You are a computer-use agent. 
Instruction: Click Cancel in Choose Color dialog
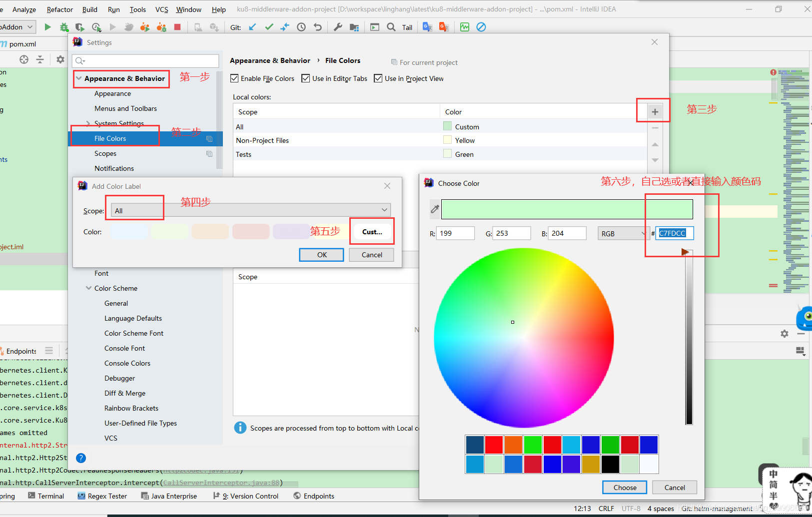pyautogui.click(x=675, y=488)
